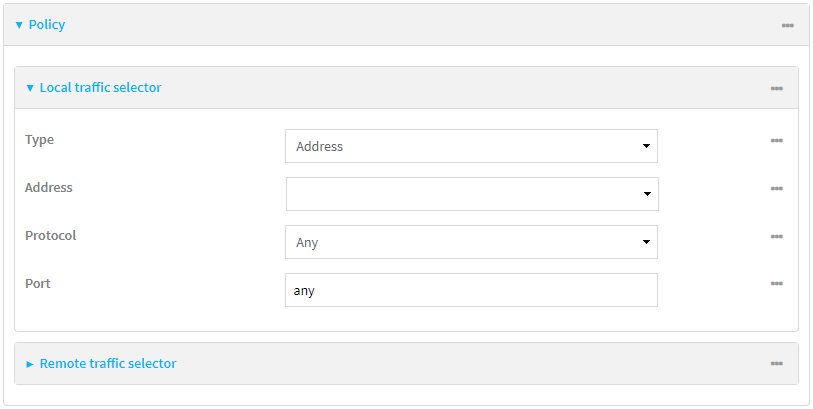
Task: Open the Local traffic selector options menu
Action: click(776, 88)
